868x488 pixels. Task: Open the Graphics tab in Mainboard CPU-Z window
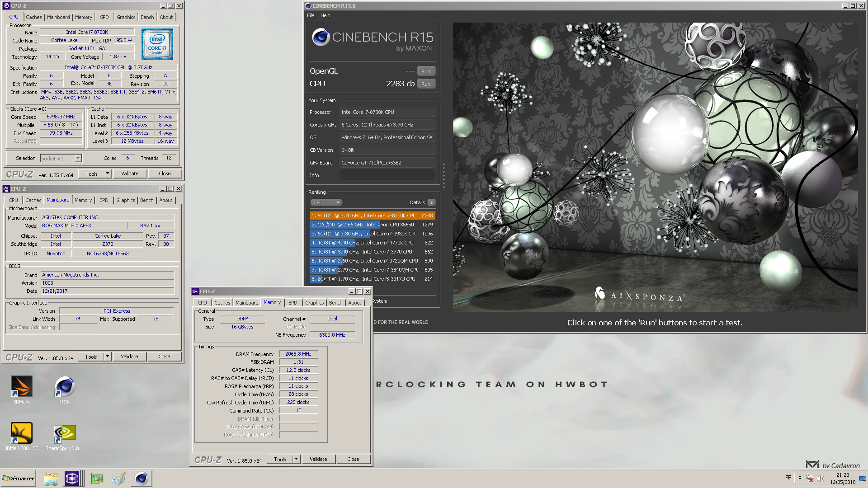(x=126, y=200)
